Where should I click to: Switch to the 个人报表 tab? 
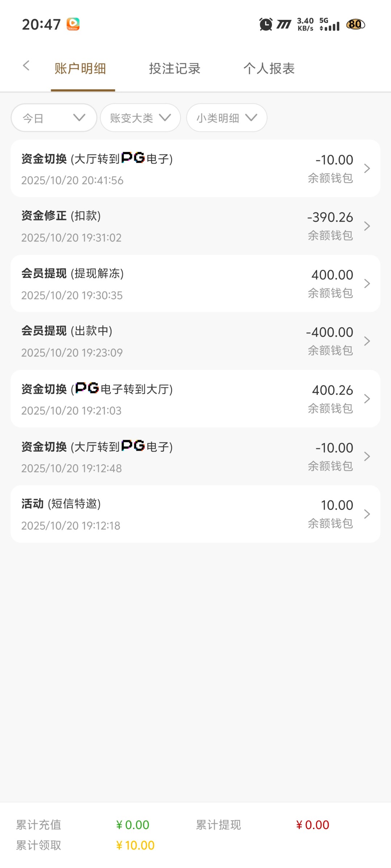click(269, 69)
